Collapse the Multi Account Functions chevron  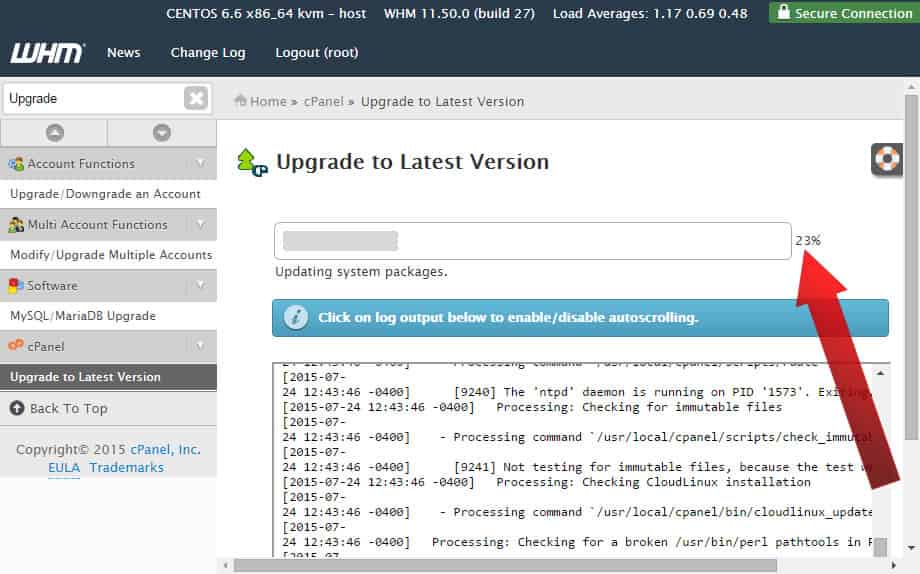pos(201,224)
